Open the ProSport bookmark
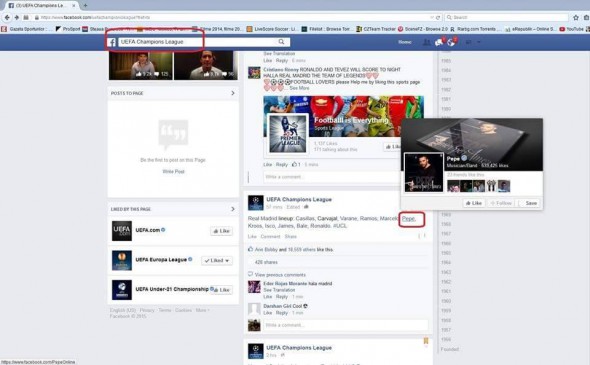The image size is (590, 365). coord(68,29)
